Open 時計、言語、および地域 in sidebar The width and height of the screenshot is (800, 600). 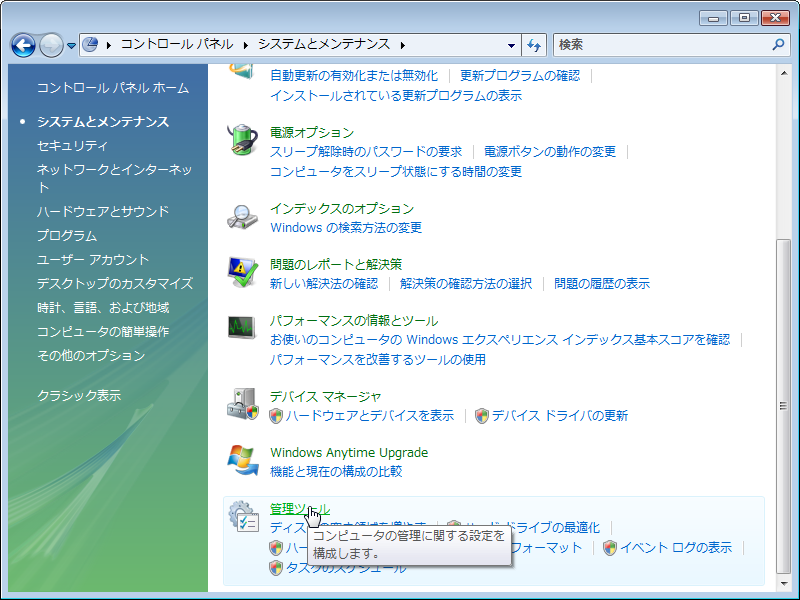(x=103, y=308)
